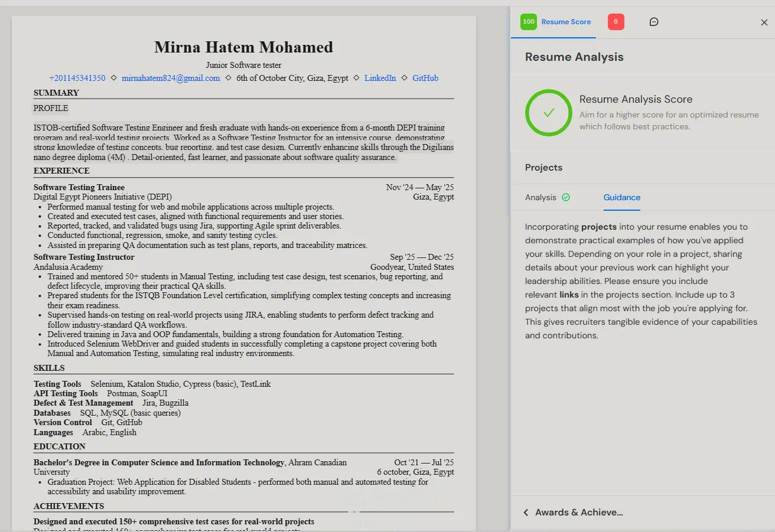Select the Guidance tab
This screenshot has width=775, height=532.
point(622,197)
